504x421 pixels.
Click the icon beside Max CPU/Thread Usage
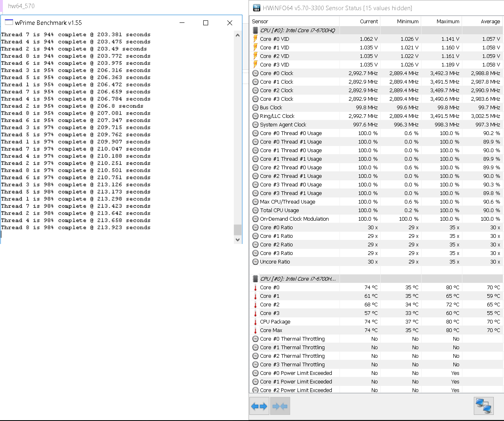coord(255,202)
